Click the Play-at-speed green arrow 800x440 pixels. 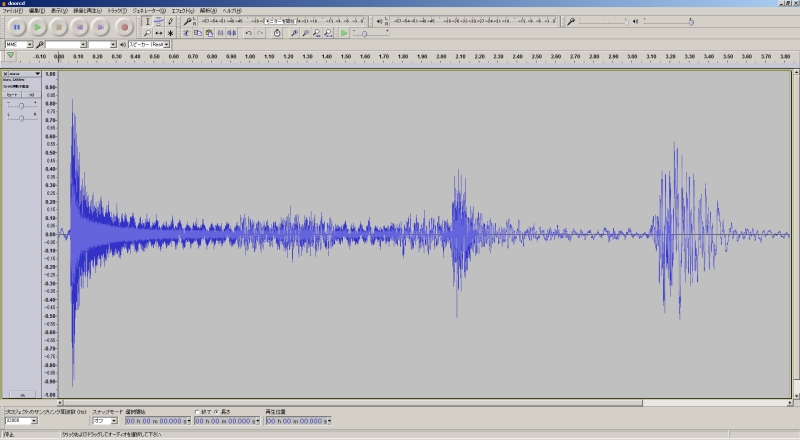[344, 33]
